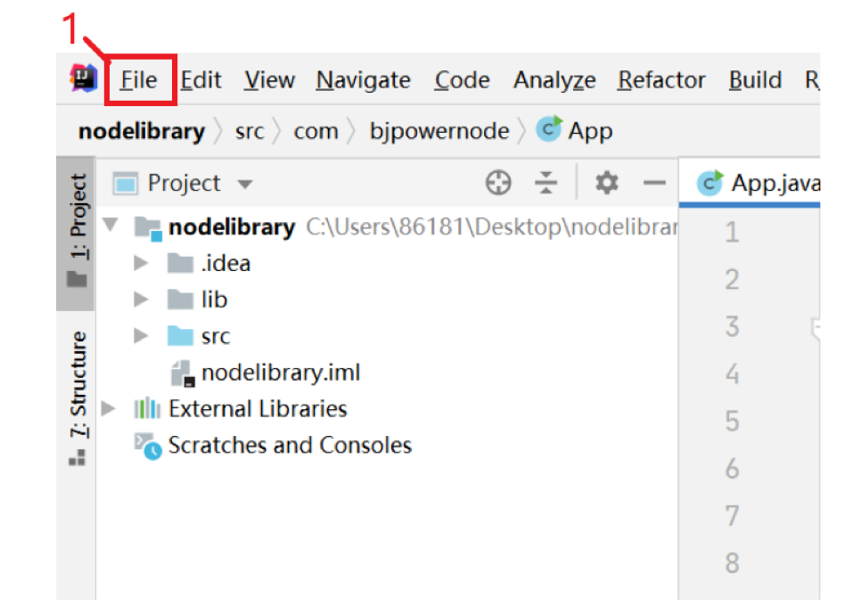Viewport: 861px width, 616px height.
Task: Click the External Libraries bars icon
Action: pos(147,408)
